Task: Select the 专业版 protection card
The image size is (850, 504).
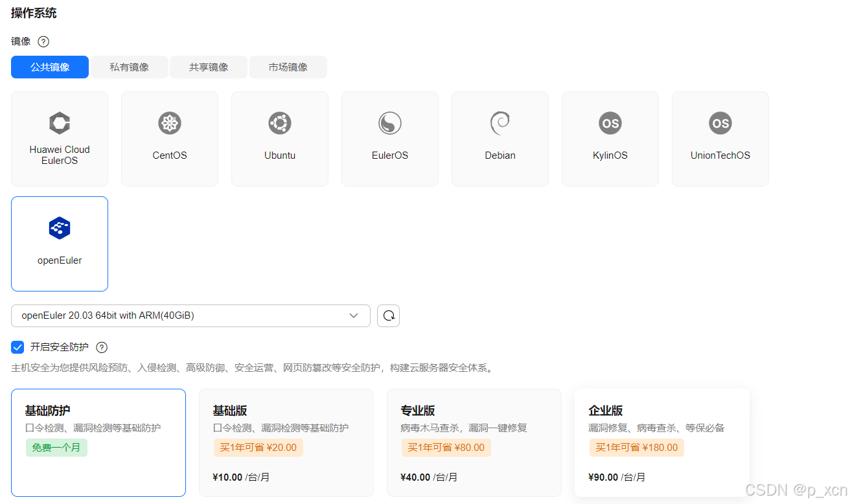Action: pyautogui.click(x=474, y=442)
